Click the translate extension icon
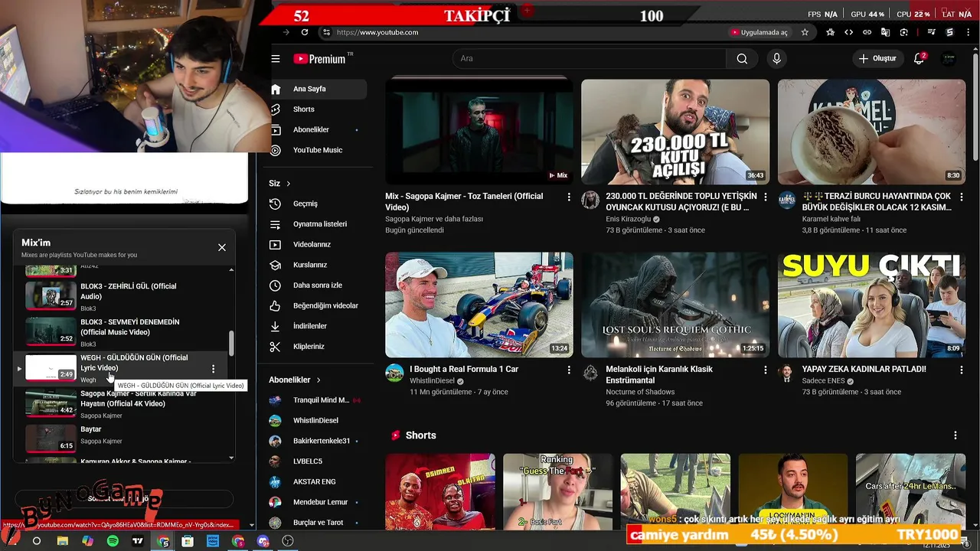The image size is (980, 551). click(885, 32)
